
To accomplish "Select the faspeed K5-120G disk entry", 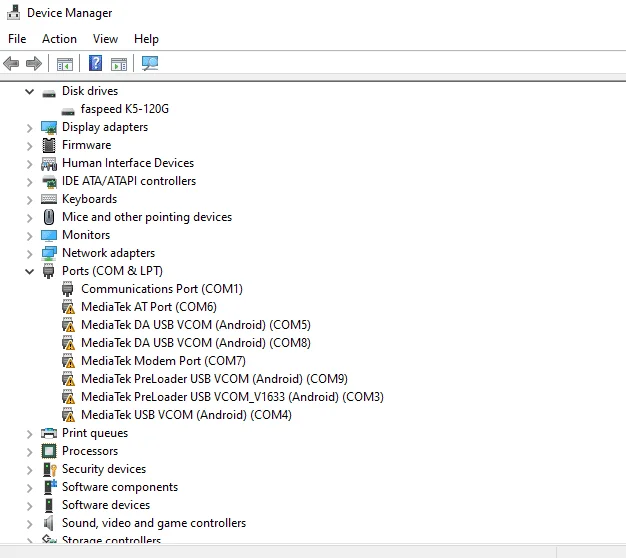I will pos(125,109).
